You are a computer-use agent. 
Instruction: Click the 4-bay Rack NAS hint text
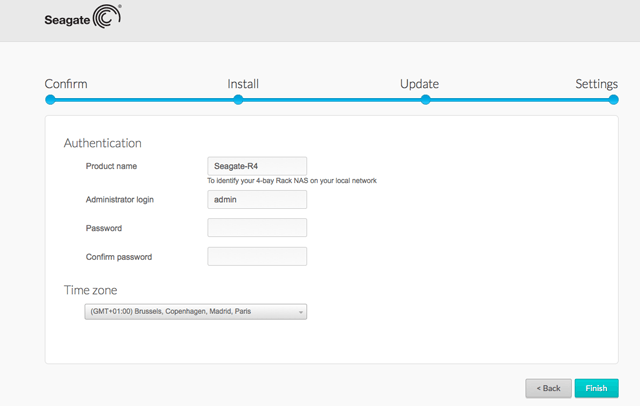tap(291, 181)
